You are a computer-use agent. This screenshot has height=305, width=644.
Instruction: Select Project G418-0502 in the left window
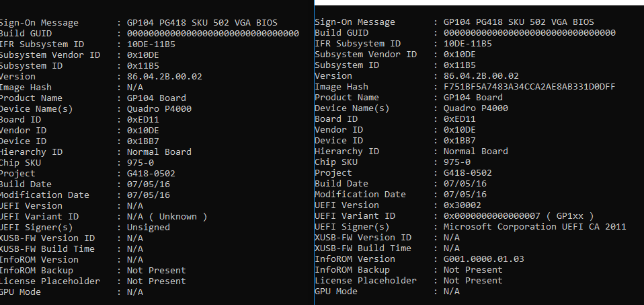click(x=151, y=174)
